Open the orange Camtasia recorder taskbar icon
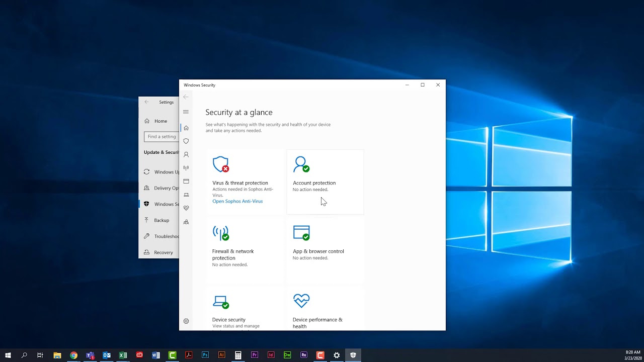 320,355
